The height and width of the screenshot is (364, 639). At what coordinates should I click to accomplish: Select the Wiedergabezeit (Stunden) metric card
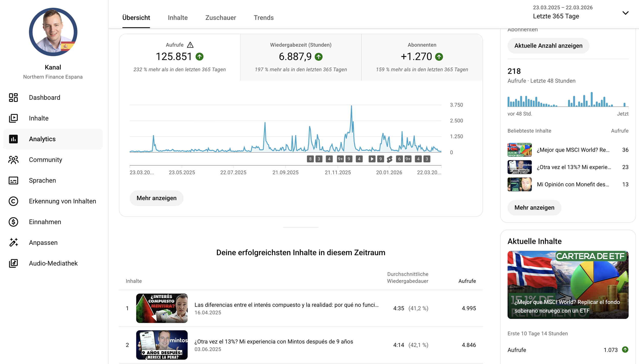pyautogui.click(x=301, y=57)
